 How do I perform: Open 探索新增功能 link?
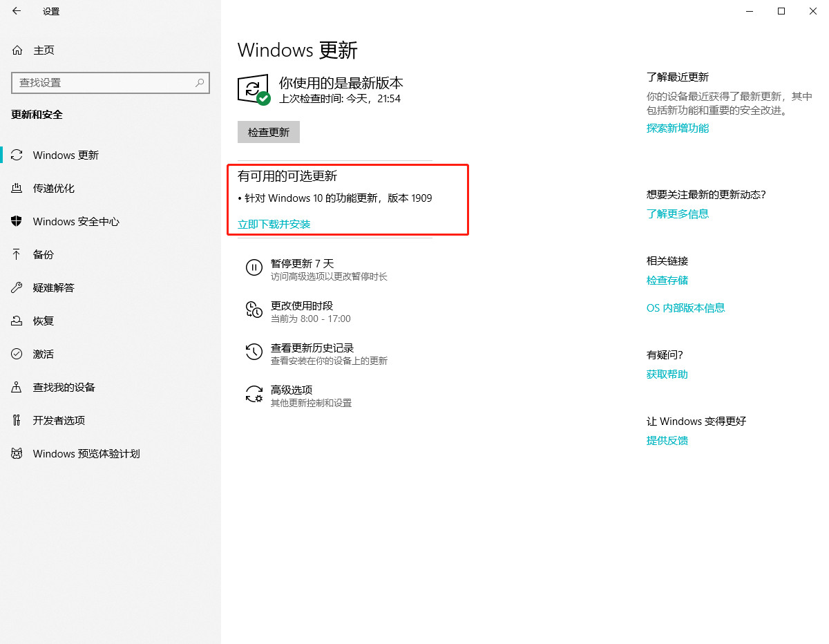tap(678, 128)
